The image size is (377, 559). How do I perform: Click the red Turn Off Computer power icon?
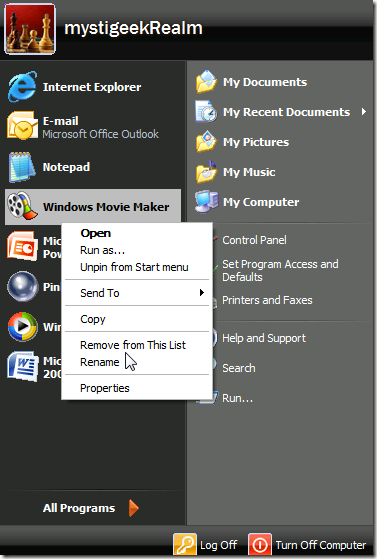[260, 544]
